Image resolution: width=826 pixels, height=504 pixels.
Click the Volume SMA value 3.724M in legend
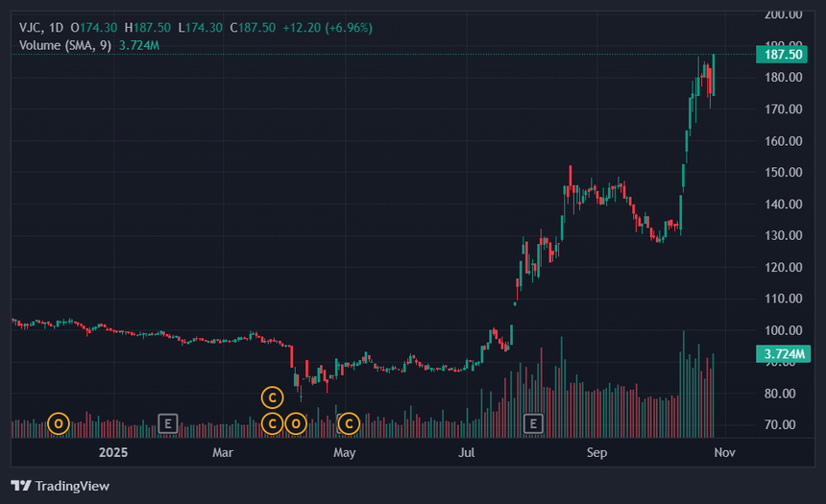(139, 45)
